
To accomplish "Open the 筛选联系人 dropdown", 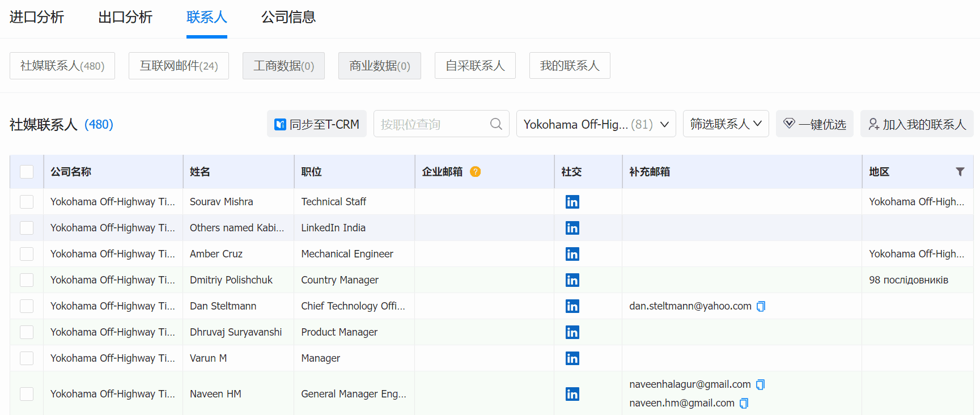I will point(726,124).
